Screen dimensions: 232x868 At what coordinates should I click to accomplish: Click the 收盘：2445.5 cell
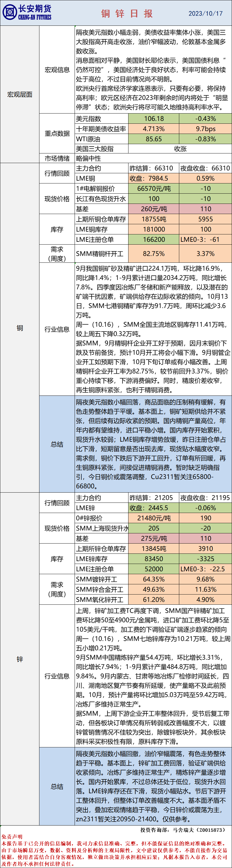pyautogui.click(x=154, y=507)
